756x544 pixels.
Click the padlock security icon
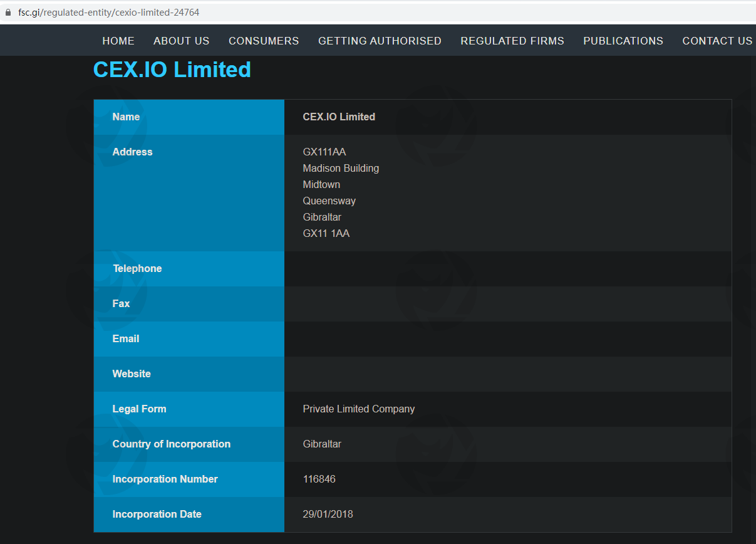click(8, 11)
